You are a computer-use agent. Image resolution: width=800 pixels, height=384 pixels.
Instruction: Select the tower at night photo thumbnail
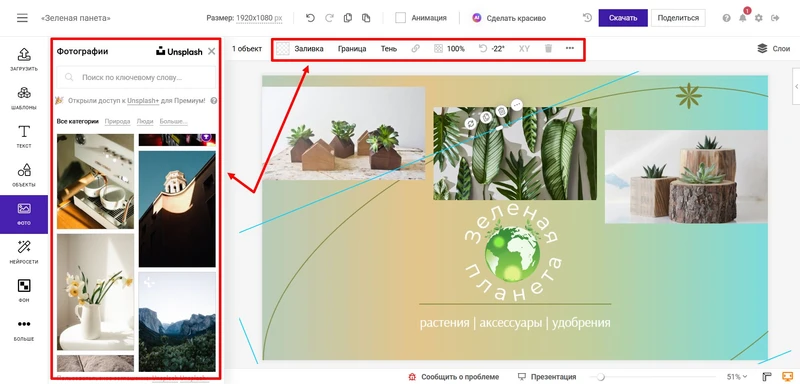[177, 209]
